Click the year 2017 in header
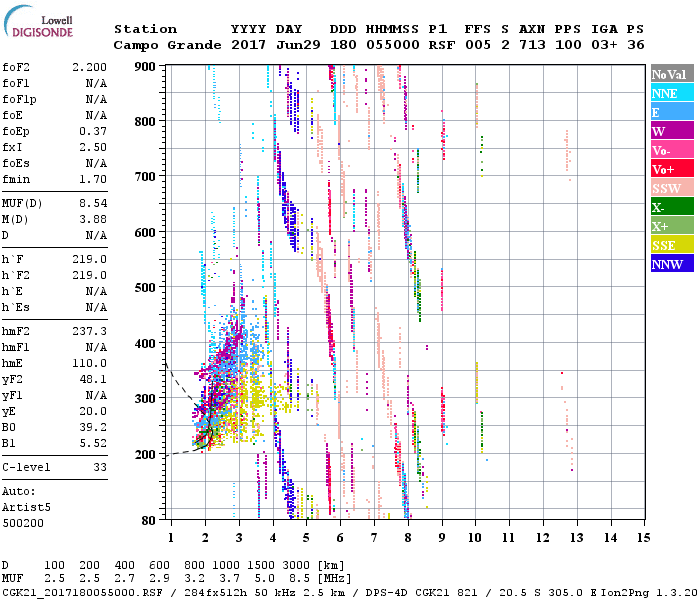Image resolution: width=700 pixels, height=600 pixels. (x=248, y=45)
